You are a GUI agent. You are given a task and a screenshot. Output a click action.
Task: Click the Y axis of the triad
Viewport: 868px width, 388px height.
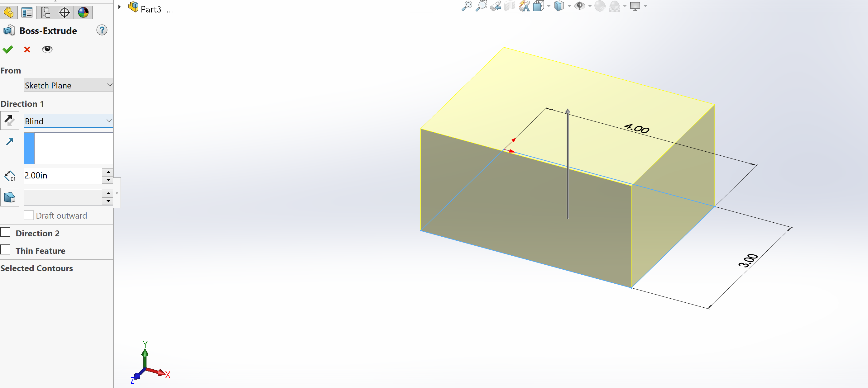[145, 354]
